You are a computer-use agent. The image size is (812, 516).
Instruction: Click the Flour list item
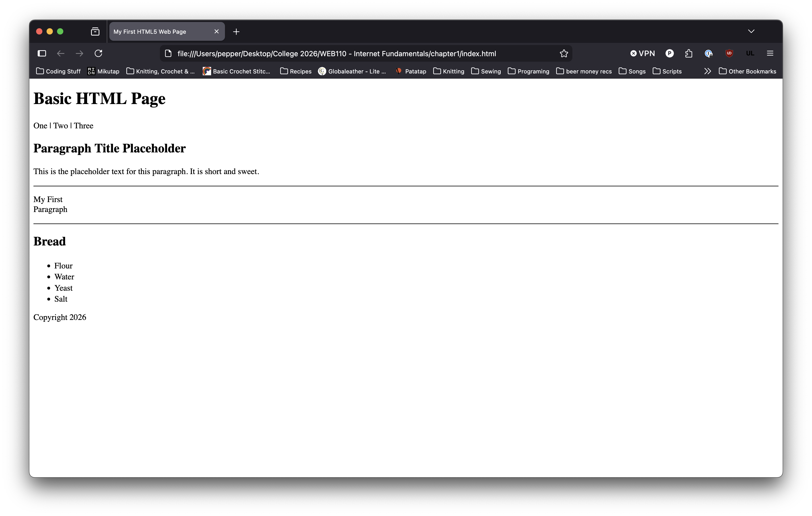point(63,266)
